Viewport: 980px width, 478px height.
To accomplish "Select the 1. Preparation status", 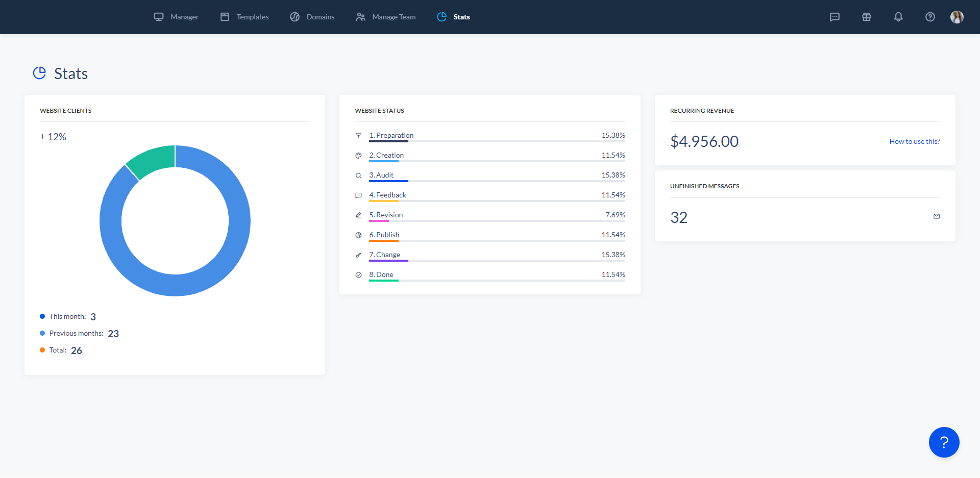I will point(391,135).
